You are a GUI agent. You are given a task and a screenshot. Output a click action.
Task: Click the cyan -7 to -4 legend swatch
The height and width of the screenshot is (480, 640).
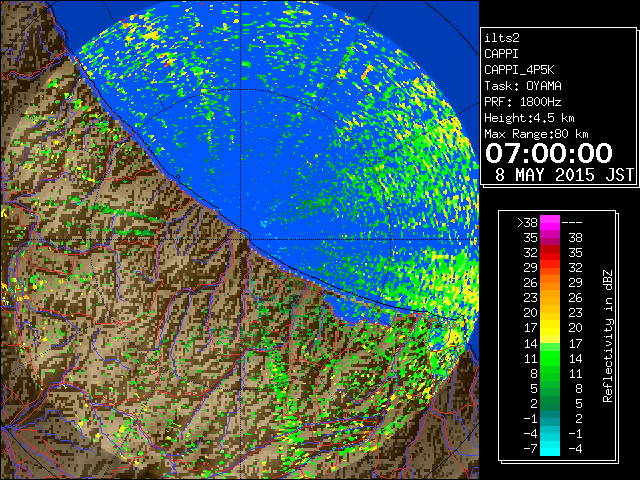tap(550, 448)
